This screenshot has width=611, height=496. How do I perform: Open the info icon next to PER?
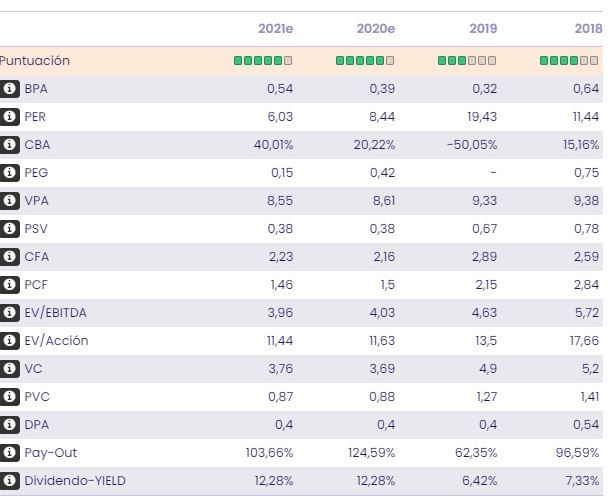pyautogui.click(x=10, y=117)
